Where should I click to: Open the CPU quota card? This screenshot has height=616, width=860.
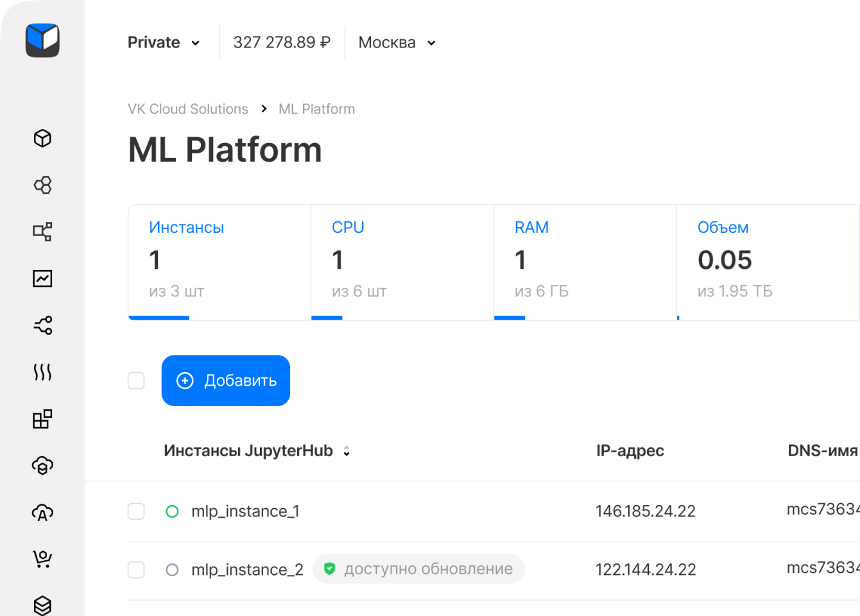(402, 262)
